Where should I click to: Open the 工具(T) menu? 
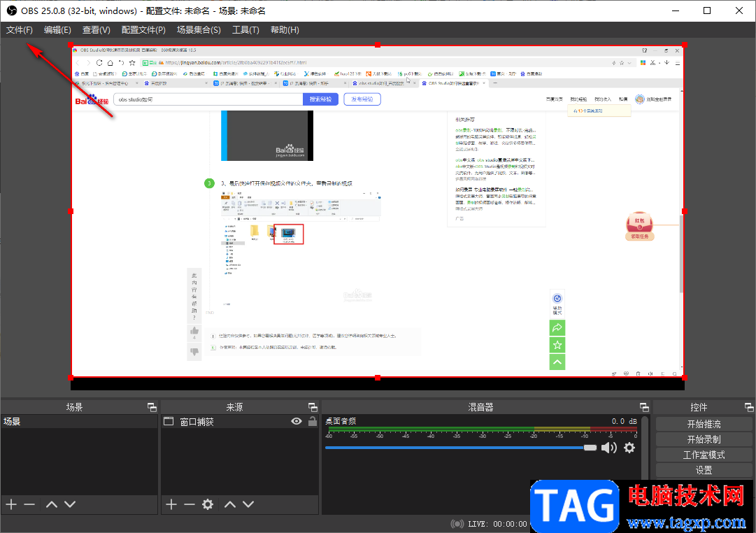(x=245, y=30)
